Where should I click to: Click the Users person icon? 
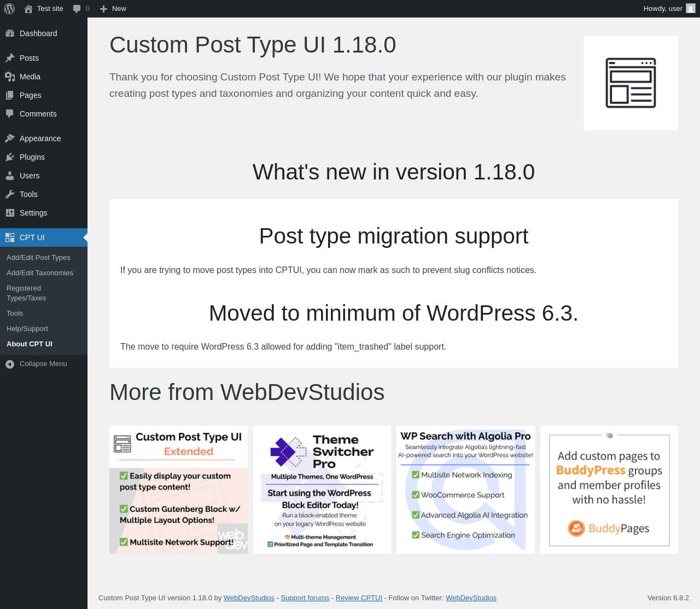click(x=10, y=176)
